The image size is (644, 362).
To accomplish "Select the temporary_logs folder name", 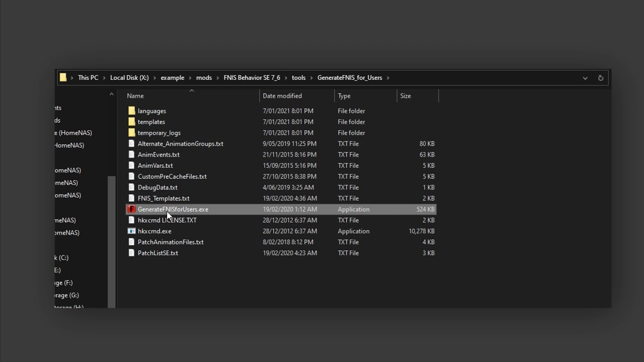I will (159, 133).
